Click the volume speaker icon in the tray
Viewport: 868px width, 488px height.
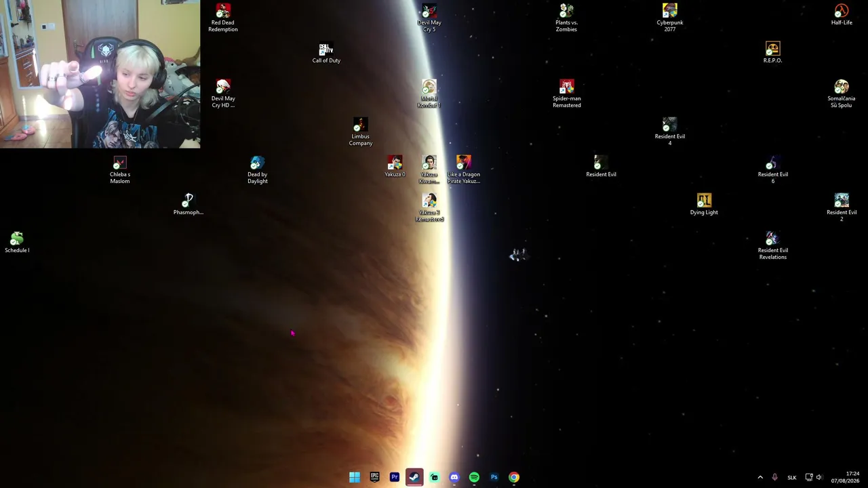[819, 477]
